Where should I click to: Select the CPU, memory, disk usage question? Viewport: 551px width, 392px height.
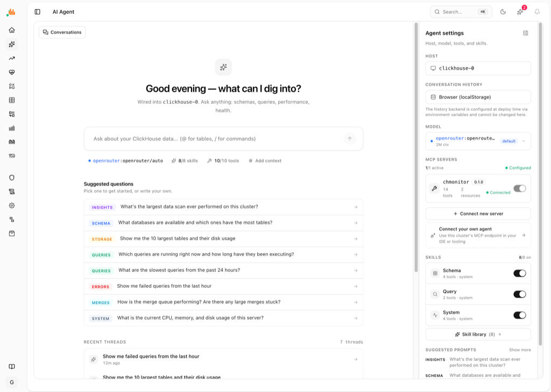tap(223, 318)
